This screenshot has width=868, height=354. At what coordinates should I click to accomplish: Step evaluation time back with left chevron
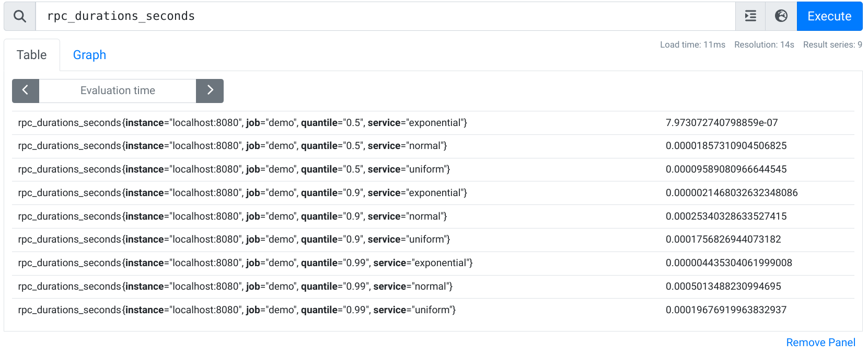coord(25,90)
